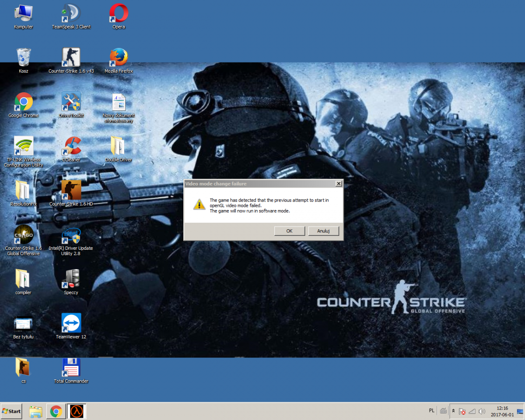Screen dimensions: 525x420
Task: Show hidden tray icons with the chevron
Action: coord(453,411)
